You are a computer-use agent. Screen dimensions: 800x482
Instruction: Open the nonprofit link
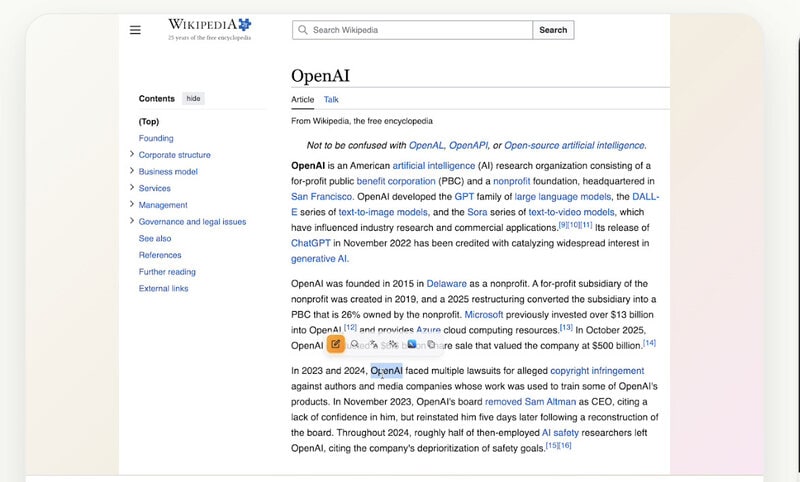(x=512, y=181)
